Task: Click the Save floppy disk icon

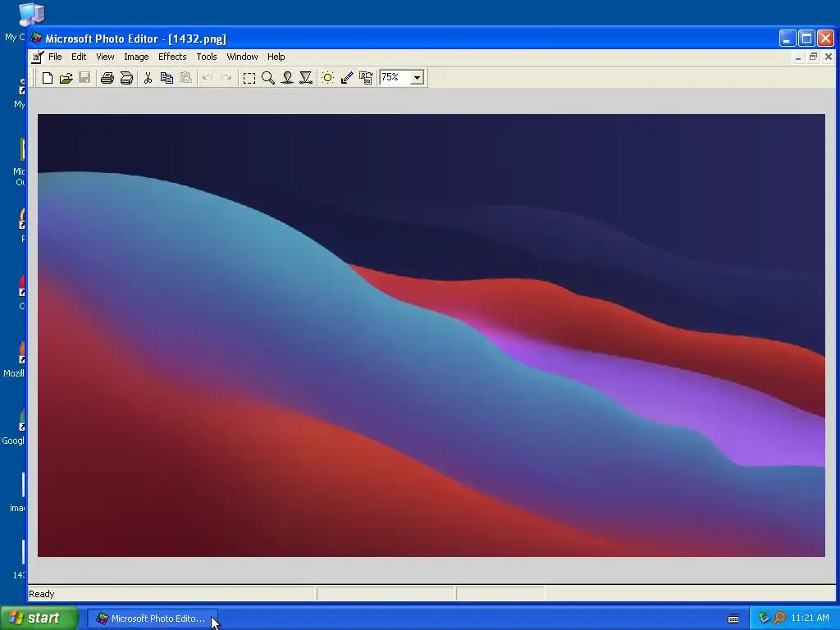Action: (x=84, y=78)
